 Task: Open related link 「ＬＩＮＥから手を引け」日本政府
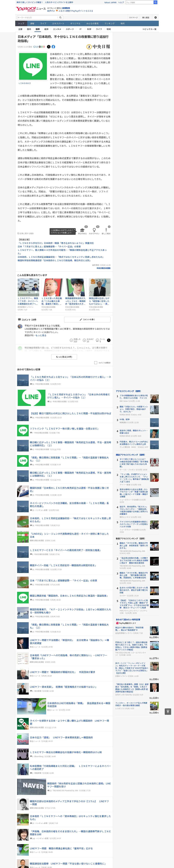tap(56, 243)
